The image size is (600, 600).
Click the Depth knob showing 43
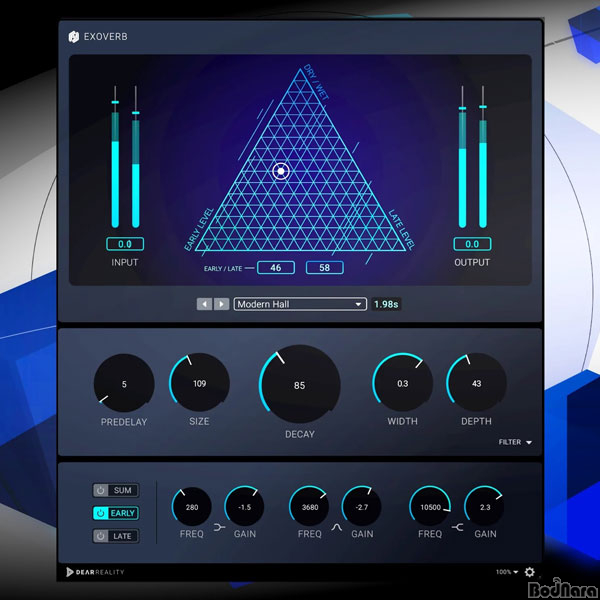476,383
